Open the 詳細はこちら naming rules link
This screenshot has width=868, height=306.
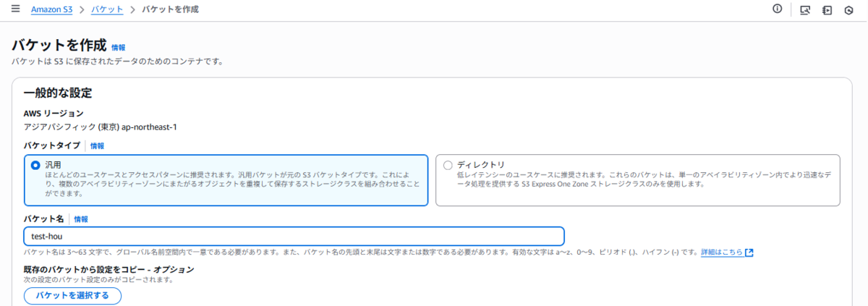click(x=721, y=252)
